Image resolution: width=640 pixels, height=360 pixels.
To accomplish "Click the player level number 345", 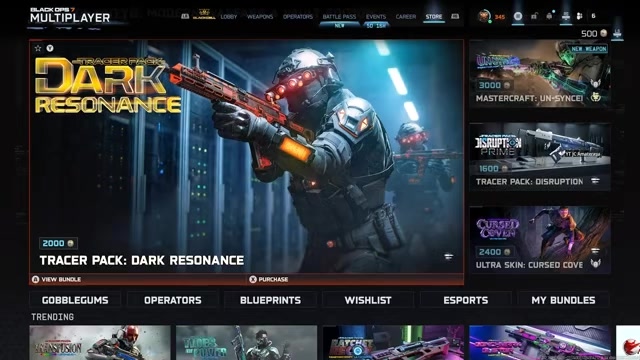I will 500,17.
